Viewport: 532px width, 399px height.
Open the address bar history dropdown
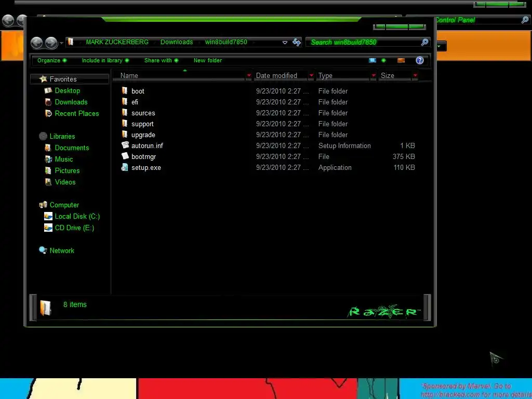285,43
